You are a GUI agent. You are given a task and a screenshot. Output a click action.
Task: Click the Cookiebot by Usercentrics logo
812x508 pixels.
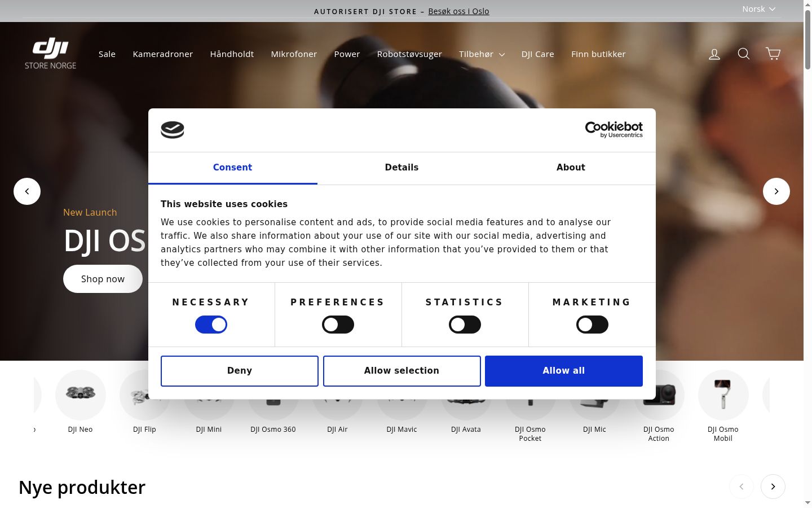tap(614, 130)
